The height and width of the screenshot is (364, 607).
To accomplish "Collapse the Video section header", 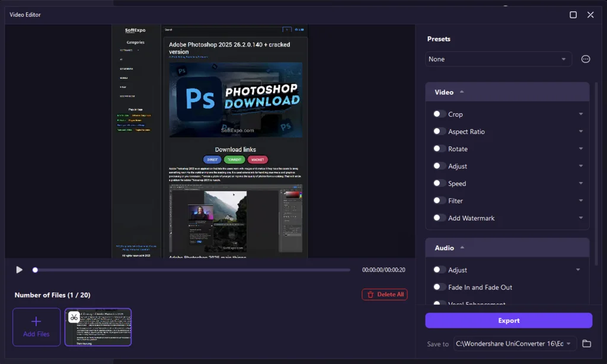I will click(461, 92).
